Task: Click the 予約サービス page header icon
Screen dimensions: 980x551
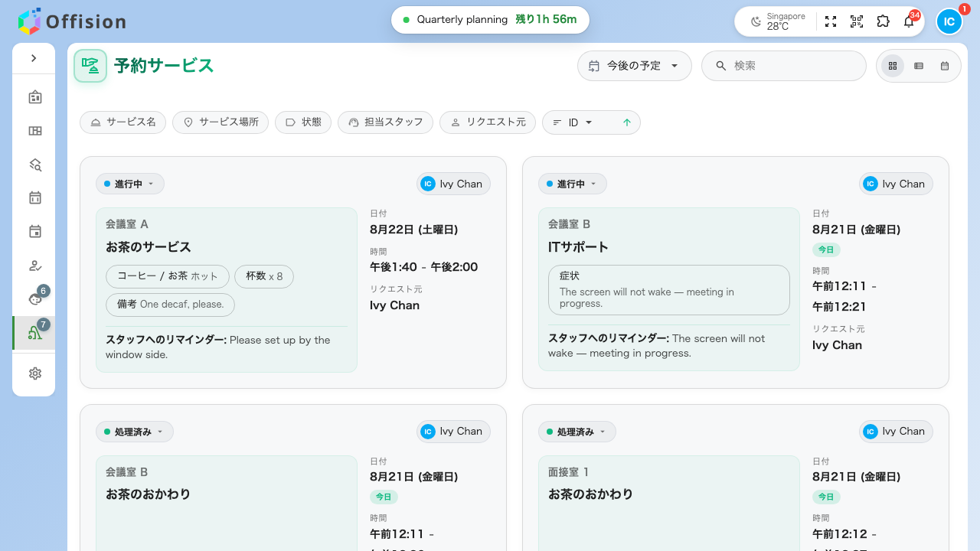Action: tap(90, 66)
